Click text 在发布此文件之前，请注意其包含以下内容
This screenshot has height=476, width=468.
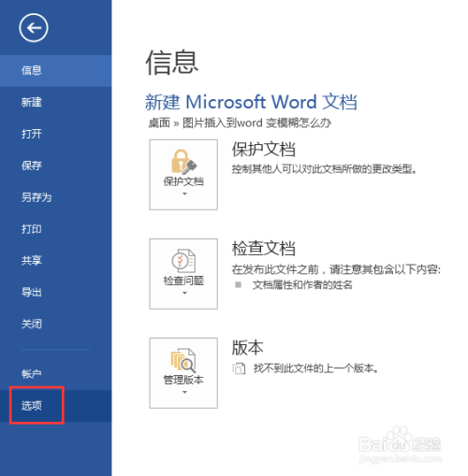coord(336,269)
